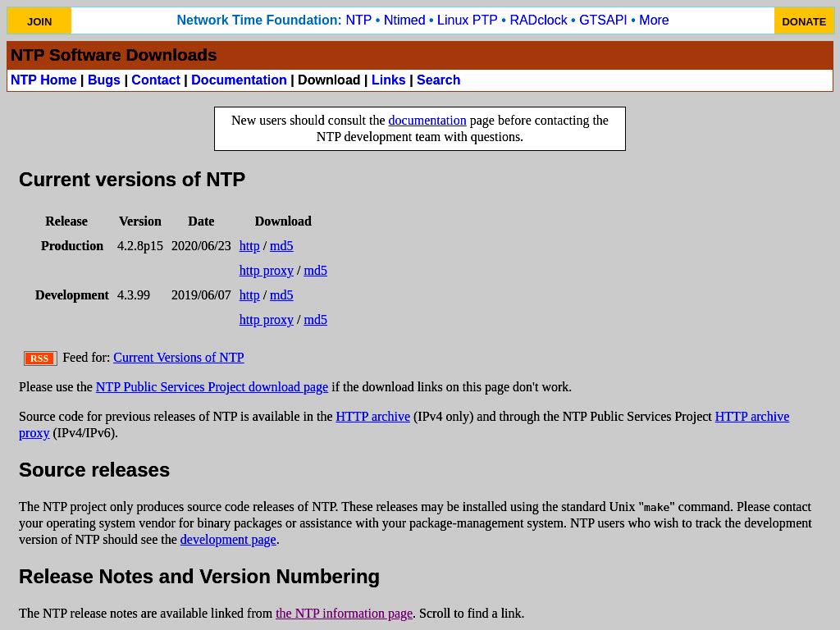The width and height of the screenshot is (840, 630).
Task: Download Production release via http link
Action: tap(249, 246)
